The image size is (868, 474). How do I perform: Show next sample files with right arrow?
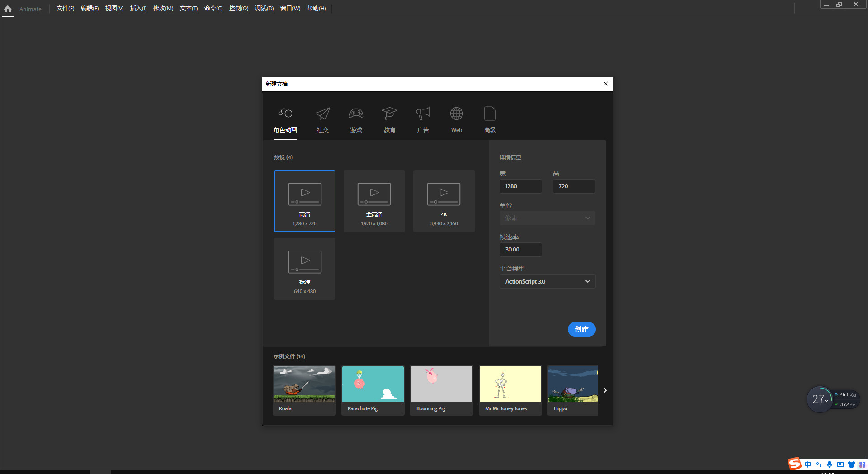point(605,390)
